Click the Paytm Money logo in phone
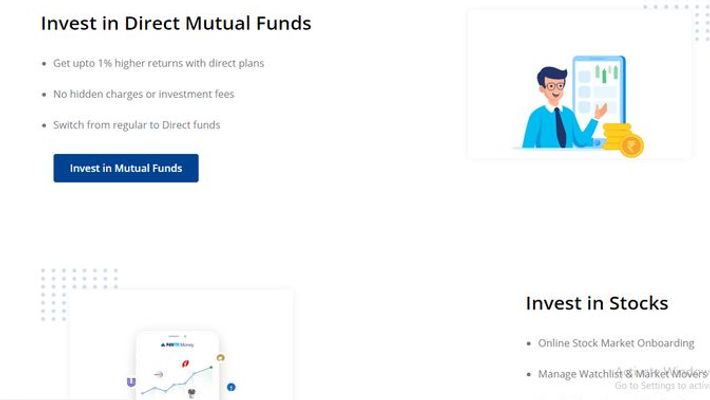710x400 pixels. (x=177, y=345)
